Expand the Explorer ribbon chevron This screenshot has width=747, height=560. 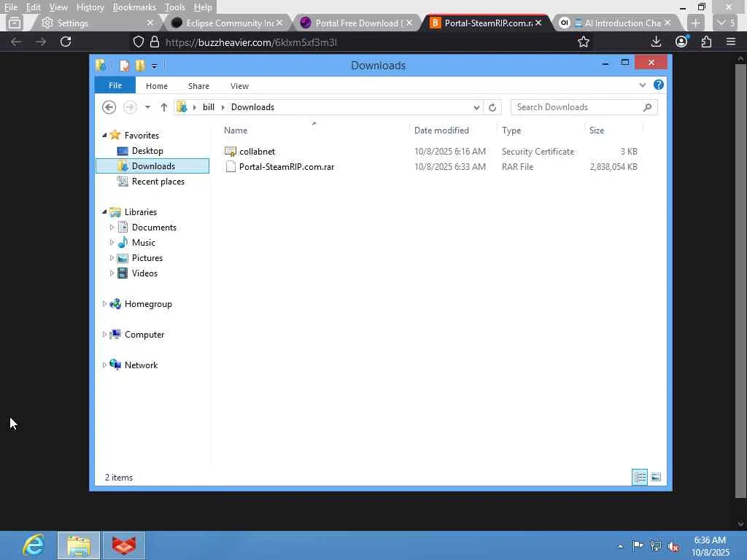[x=643, y=85]
